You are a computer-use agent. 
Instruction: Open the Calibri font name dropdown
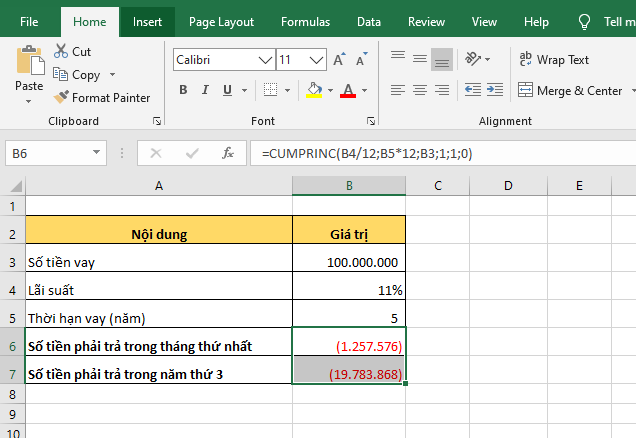(264, 60)
